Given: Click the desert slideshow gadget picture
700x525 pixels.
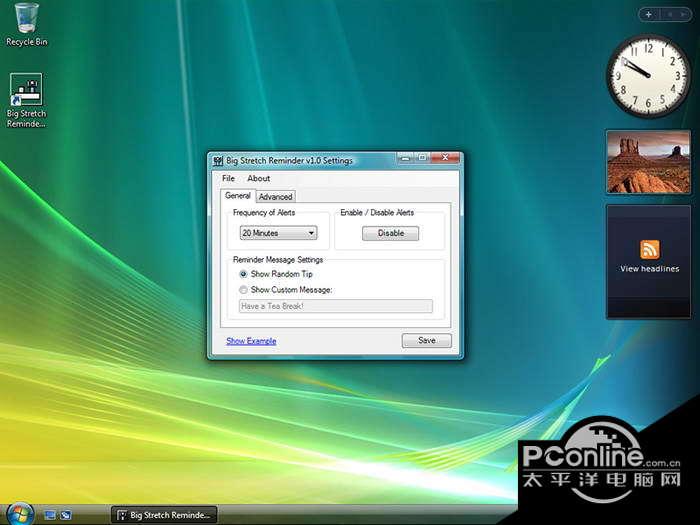Looking at the screenshot, I should click(x=649, y=162).
